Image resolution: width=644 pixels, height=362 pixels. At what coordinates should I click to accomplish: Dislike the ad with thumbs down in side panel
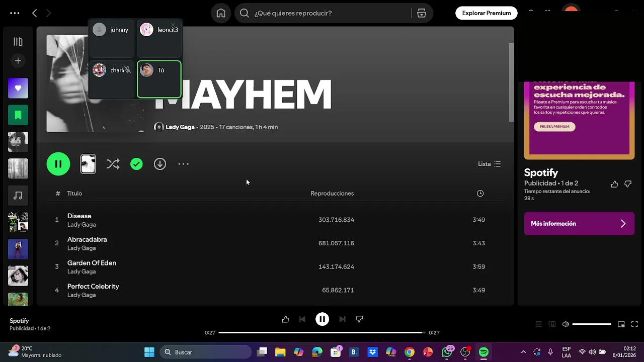pyautogui.click(x=628, y=184)
